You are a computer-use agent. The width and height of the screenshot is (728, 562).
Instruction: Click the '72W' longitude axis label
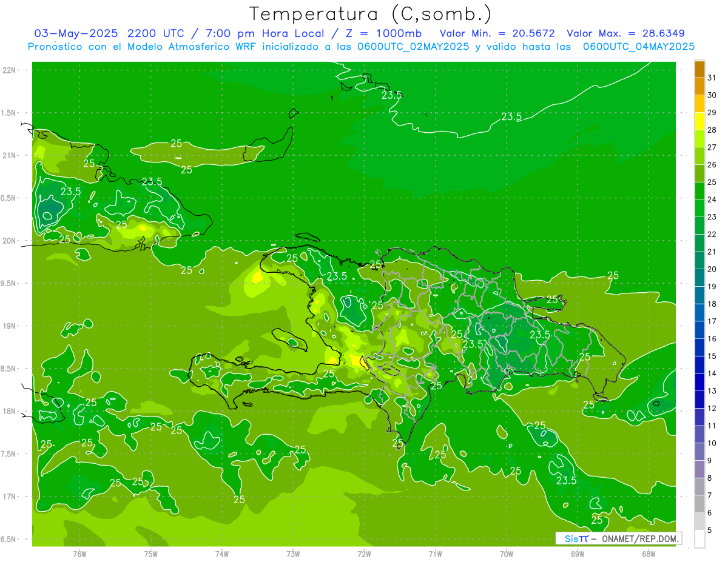pos(364,554)
